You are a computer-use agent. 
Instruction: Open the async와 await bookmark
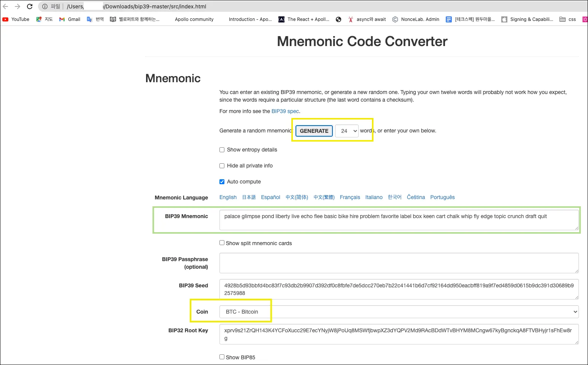pyautogui.click(x=367, y=19)
